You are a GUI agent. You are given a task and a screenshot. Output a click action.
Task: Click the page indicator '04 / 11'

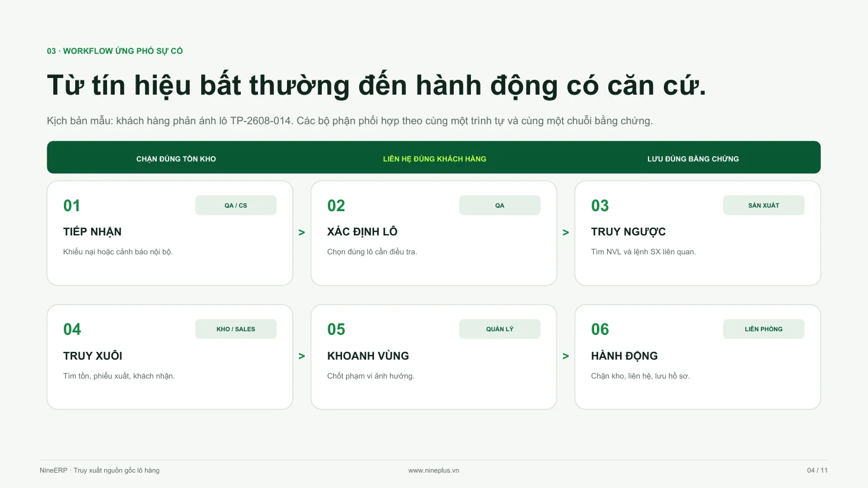pyautogui.click(x=818, y=471)
